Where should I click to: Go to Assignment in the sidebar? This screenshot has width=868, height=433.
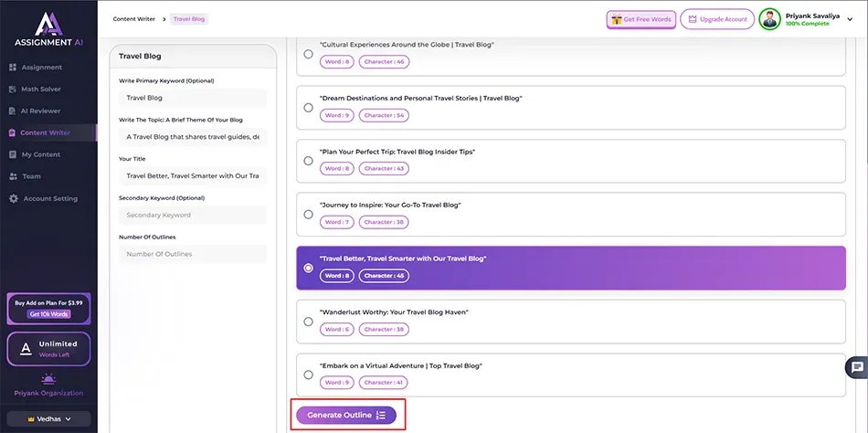pos(41,67)
